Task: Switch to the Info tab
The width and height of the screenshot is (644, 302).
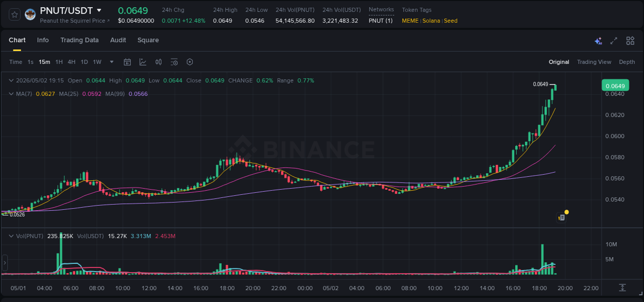Action: pyautogui.click(x=43, y=40)
